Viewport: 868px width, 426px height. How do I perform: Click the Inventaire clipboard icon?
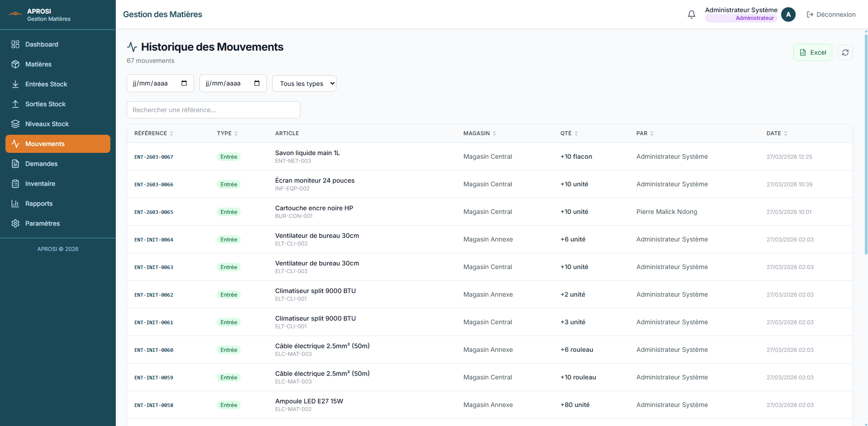15,184
